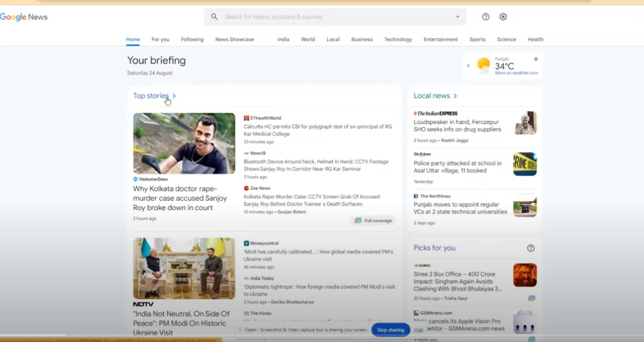Open the Settings gear icon
This screenshot has height=342, width=644.
pos(503,17)
